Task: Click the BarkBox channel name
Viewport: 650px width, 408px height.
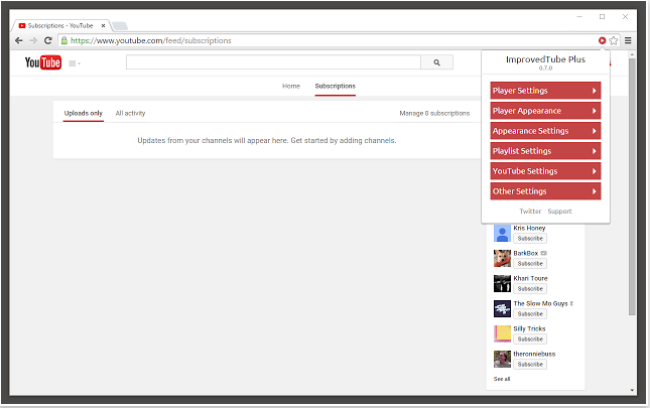Action: click(526, 253)
